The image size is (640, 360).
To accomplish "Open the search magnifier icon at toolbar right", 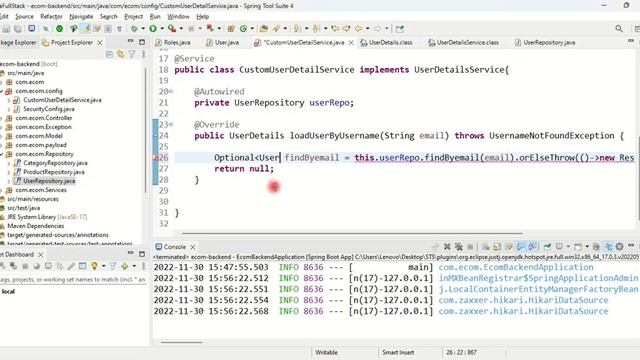I will coord(619,29).
